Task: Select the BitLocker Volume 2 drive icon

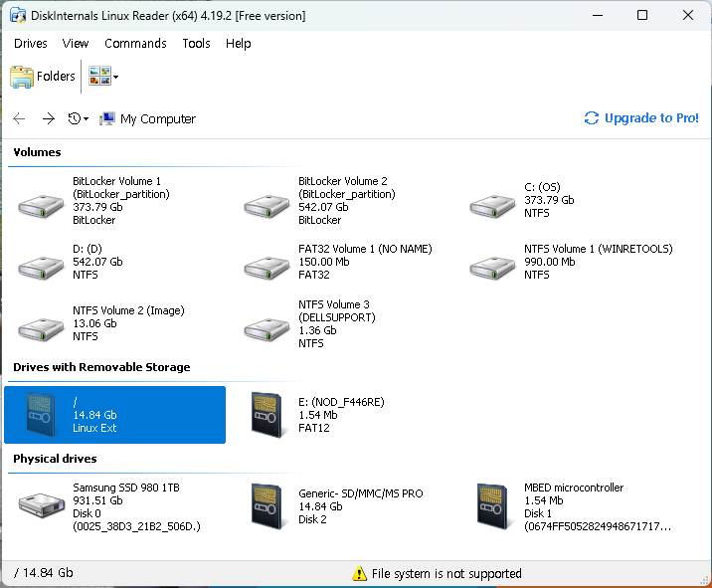Action: [x=267, y=206]
